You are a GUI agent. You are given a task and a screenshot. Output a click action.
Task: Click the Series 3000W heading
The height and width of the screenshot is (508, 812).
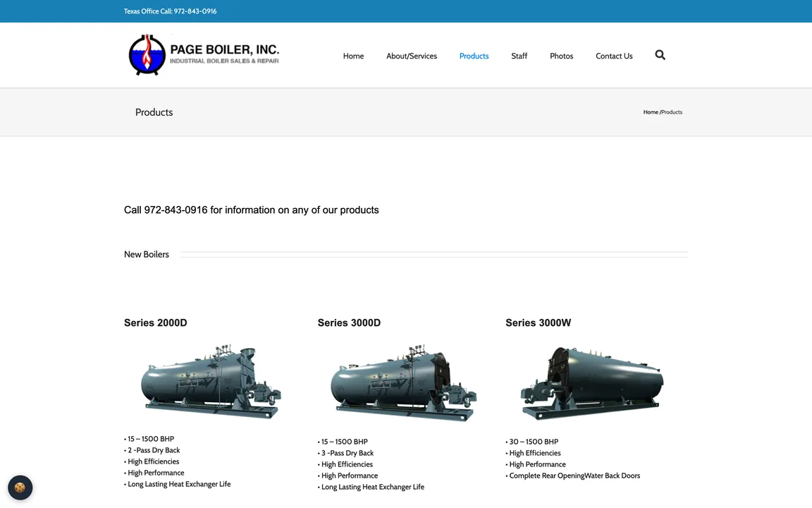[x=538, y=322]
